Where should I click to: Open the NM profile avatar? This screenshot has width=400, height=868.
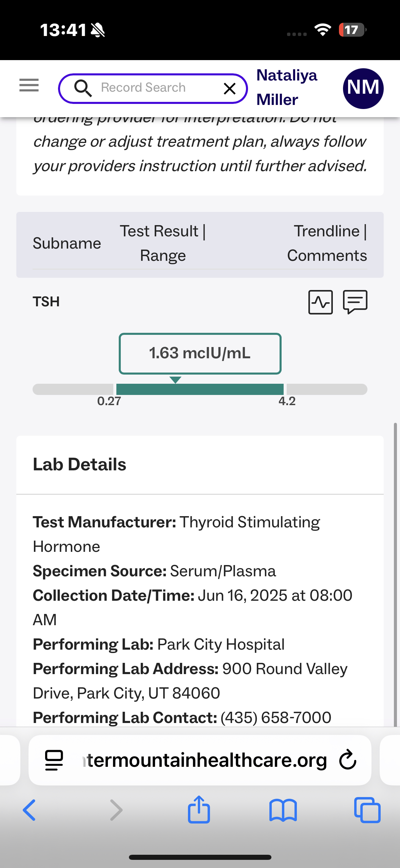[363, 88]
